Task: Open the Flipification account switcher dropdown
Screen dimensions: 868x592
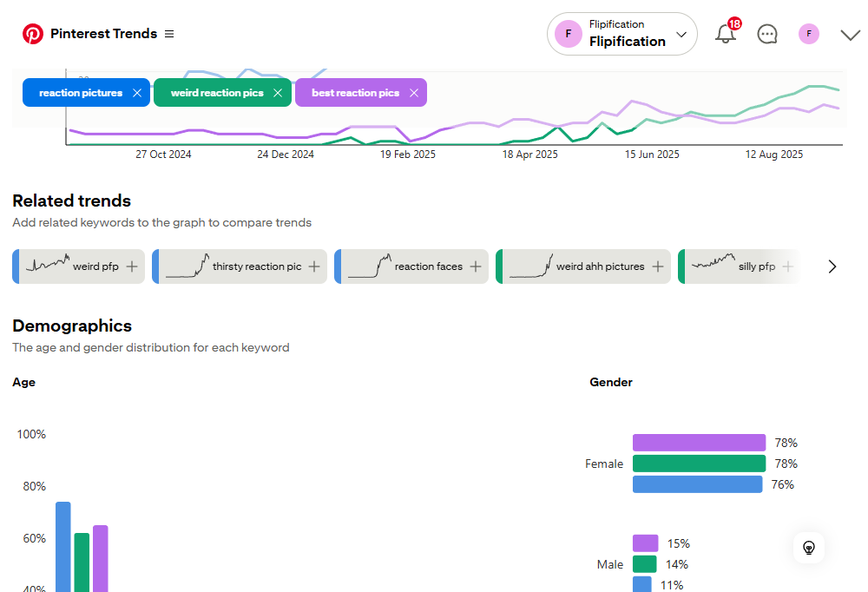Action: pyautogui.click(x=622, y=34)
